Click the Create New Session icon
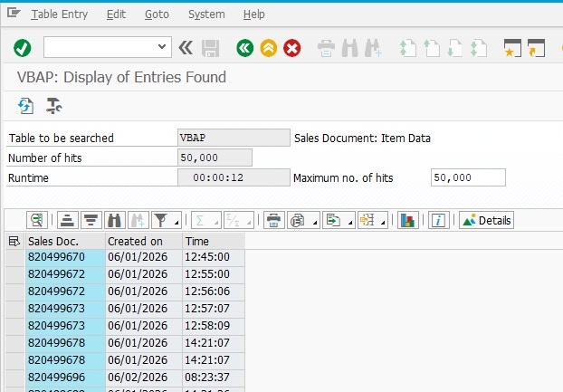 (x=512, y=48)
